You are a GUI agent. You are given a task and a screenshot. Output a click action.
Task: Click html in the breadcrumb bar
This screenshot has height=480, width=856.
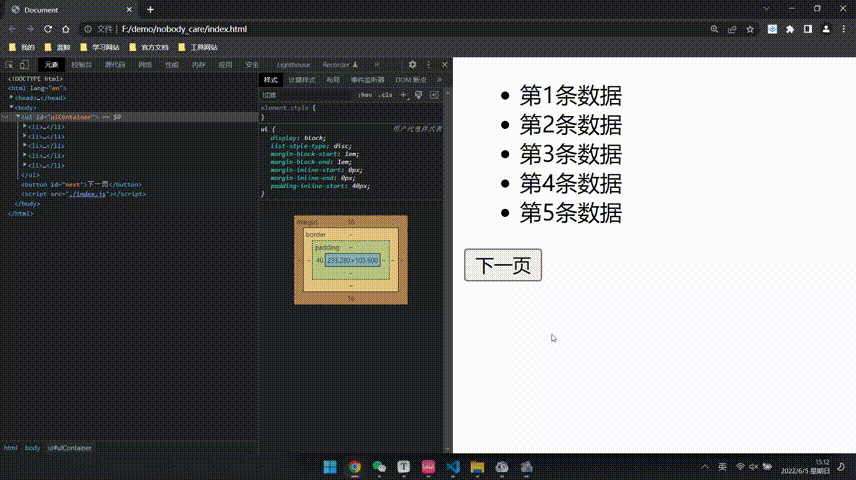pos(10,448)
